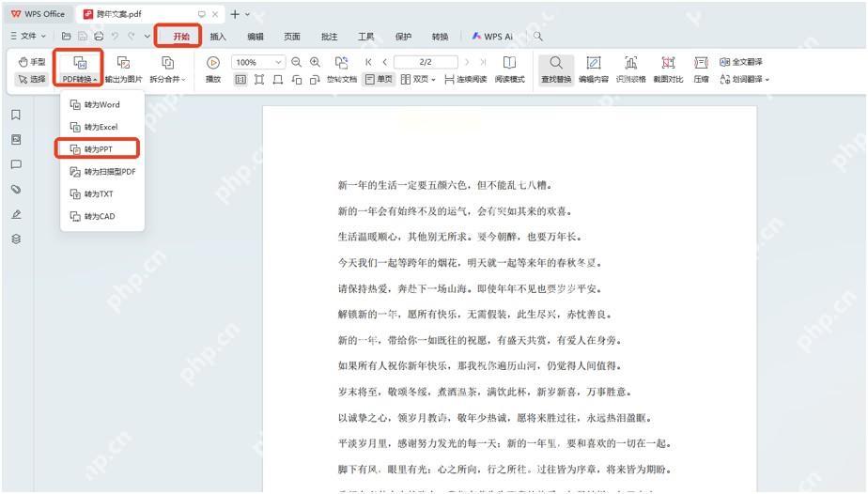Click 编辑内容 edit content
This screenshot has width=868, height=494.
(594, 69)
